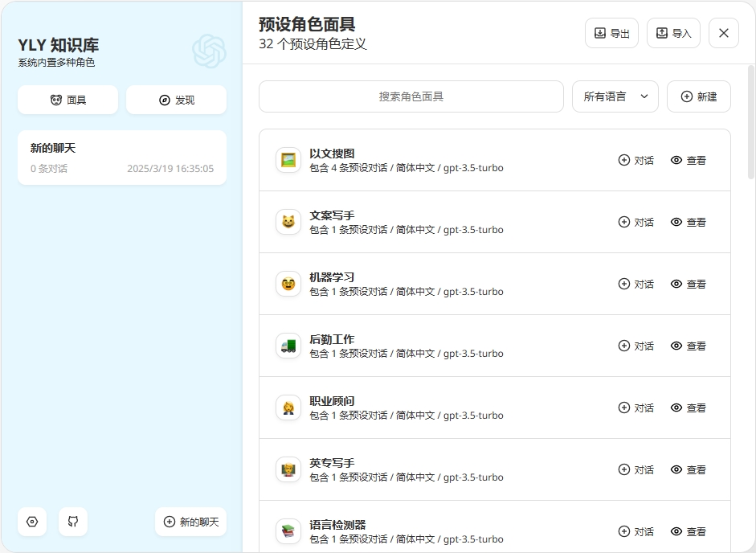Start chat with 文案写手 via 对话
This screenshot has width=756, height=553.
coord(635,222)
